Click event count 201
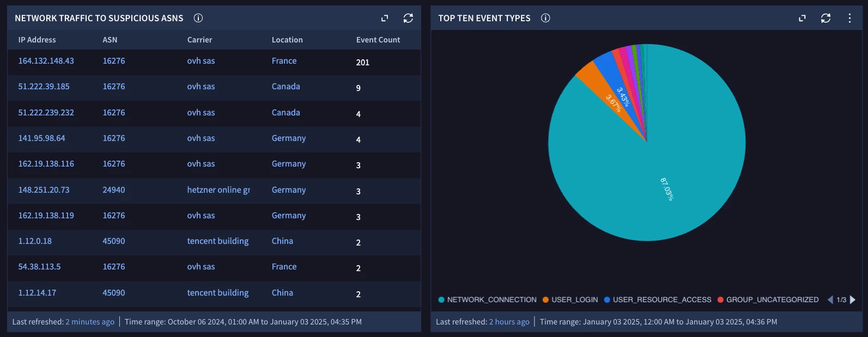868x337 pixels. pyautogui.click(x=363, y=63)
